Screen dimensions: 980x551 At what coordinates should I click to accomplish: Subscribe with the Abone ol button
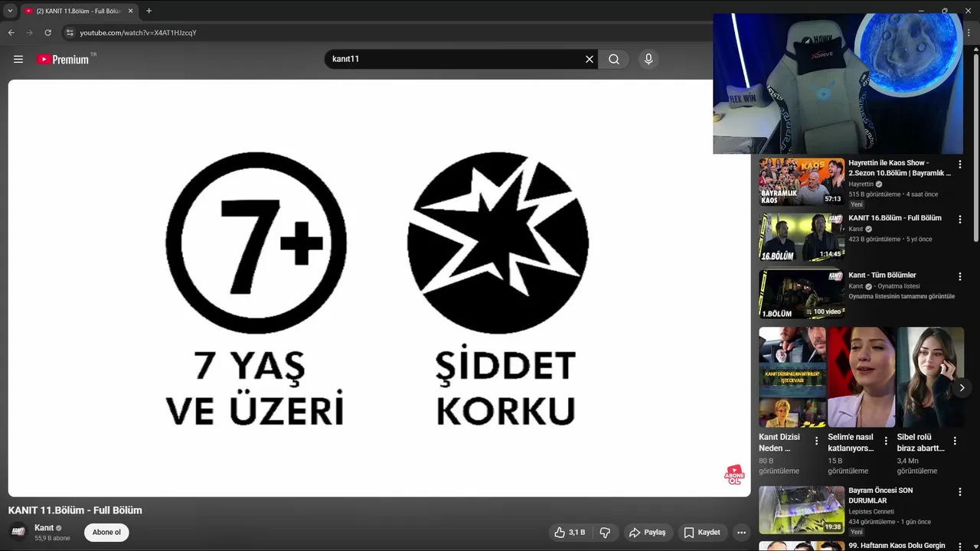[x=106, y=533]
